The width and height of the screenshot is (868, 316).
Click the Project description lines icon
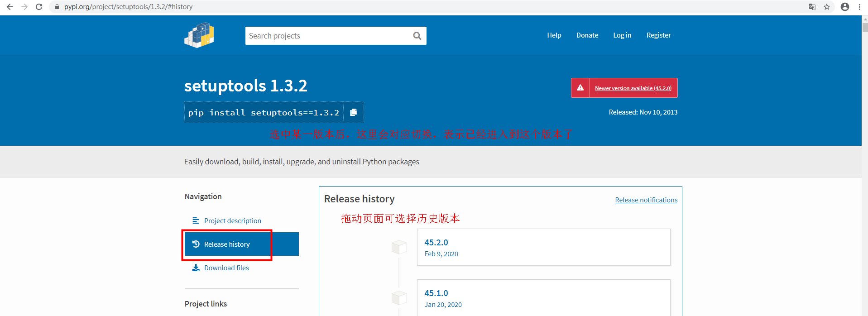196,220
